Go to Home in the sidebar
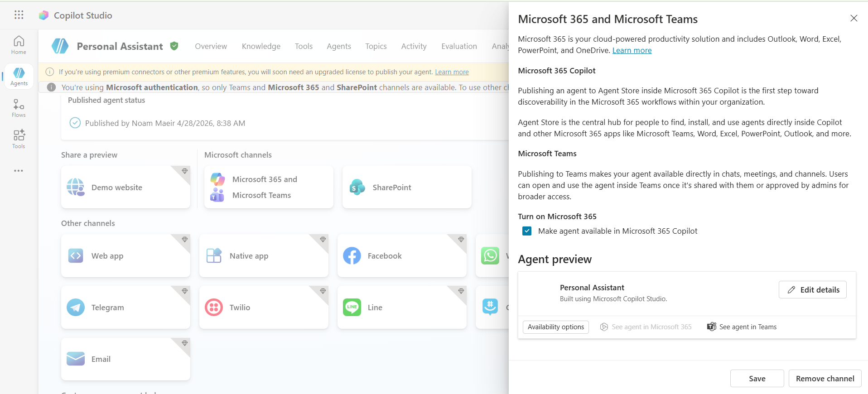The image size is (868, 394). click(19, 45)
